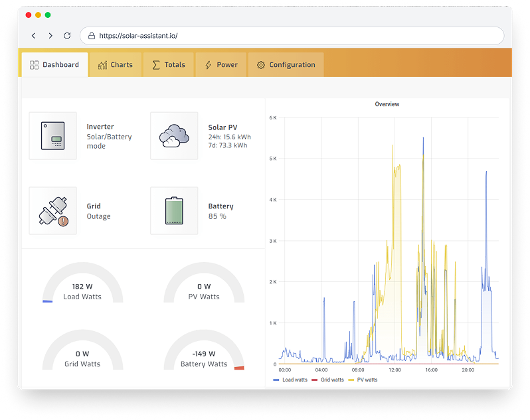Open the Dashboard tab

(x=54, y=65)
